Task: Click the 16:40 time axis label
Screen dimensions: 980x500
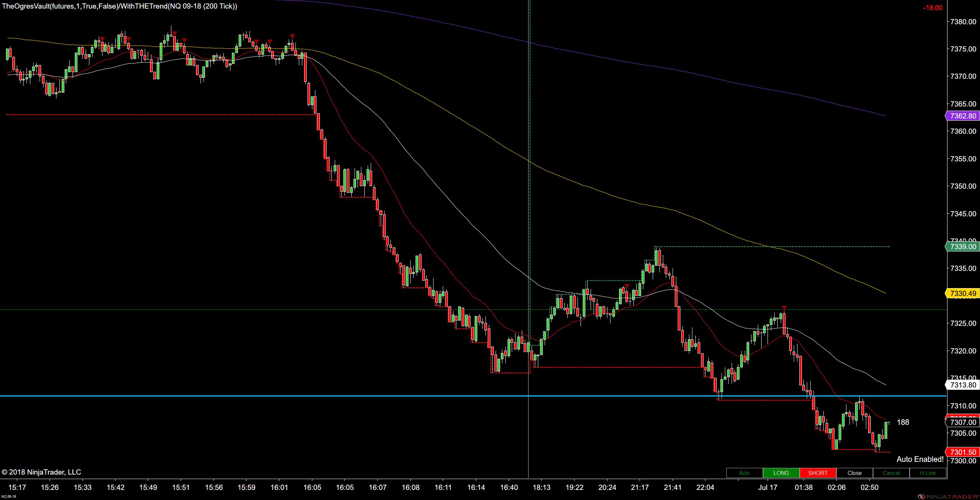Action: [x=509, y=487]
